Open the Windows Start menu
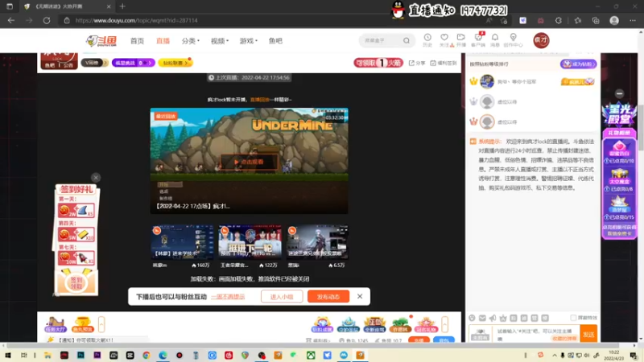The image size is (644, 362). pos(8,355)
